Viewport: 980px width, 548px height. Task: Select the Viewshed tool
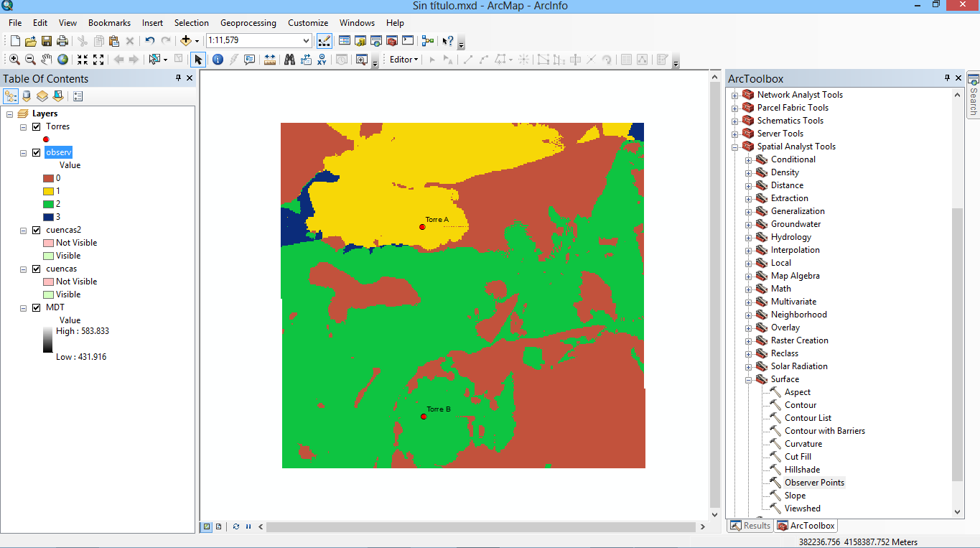pyautogui.click(x=802, y=508)
